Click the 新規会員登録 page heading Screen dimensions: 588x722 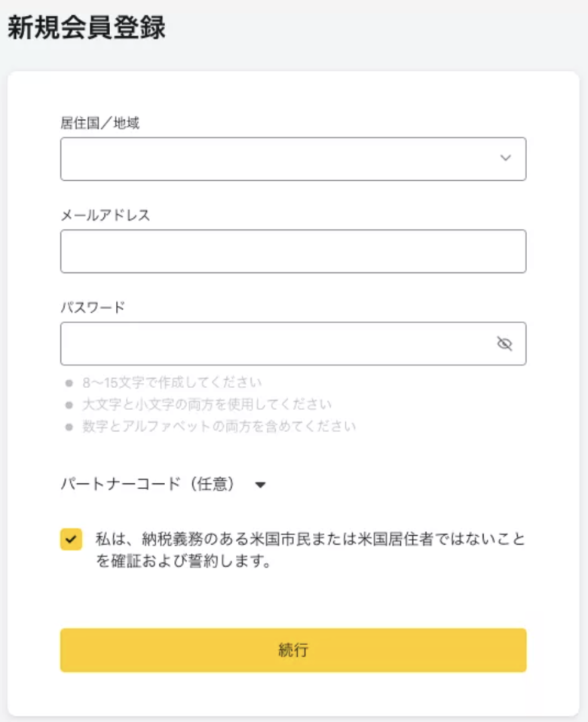coord(87,28)
